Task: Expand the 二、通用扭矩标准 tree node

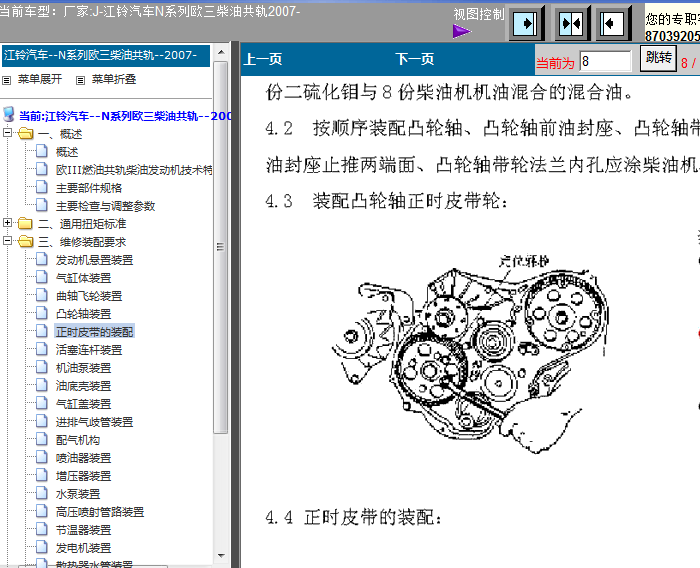Action: tap(7, 222)
